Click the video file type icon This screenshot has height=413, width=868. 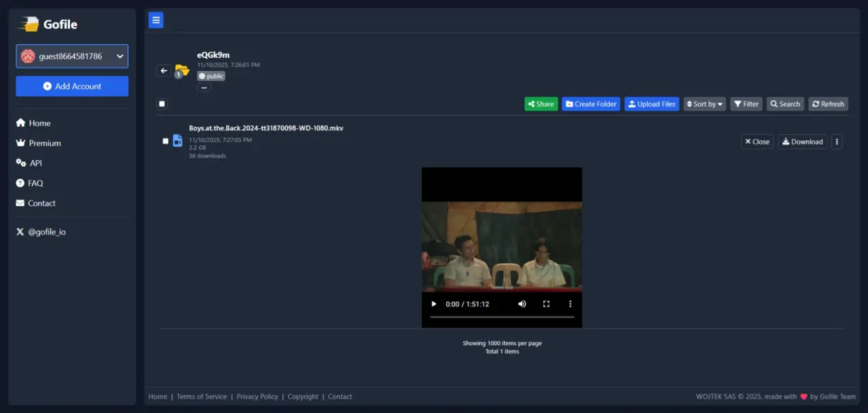pyautogui.click(x=178, y=140)
